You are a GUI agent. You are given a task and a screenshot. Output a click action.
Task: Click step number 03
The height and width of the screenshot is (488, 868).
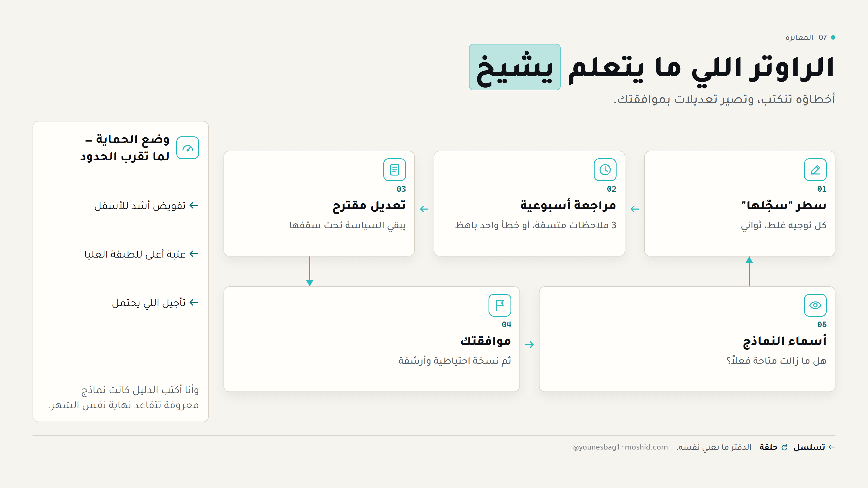coord(401,189)
